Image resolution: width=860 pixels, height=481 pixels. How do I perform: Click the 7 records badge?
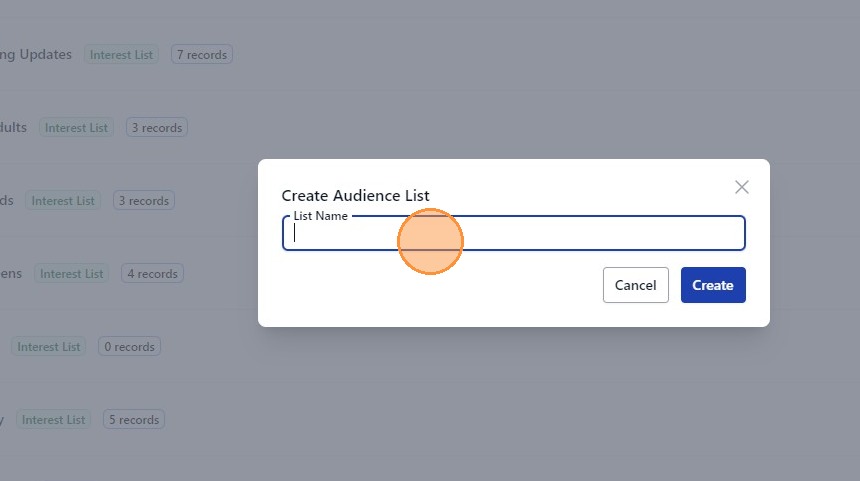[201, 55]
